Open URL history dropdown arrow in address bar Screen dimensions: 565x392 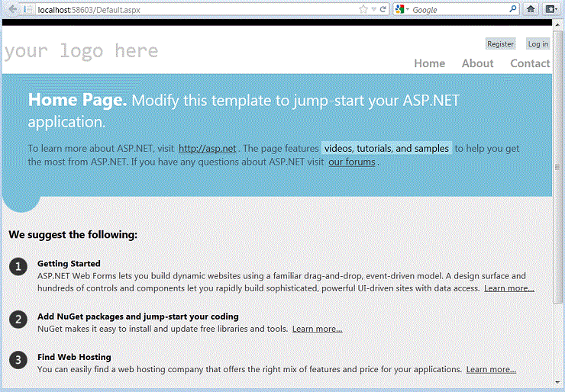(x=373, y=9)
